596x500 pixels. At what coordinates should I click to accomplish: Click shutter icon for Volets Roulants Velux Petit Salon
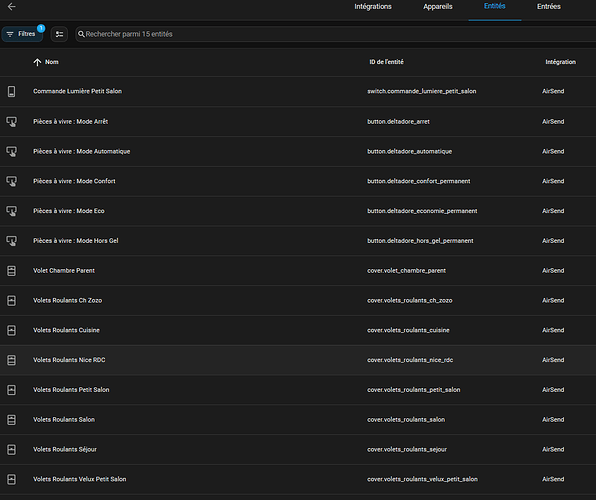pos(11,479)
